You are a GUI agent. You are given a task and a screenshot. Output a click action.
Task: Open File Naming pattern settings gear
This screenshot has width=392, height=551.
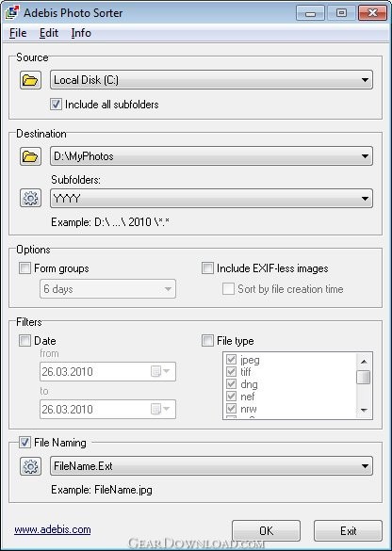pyautogui.click(x=30, y=466)
